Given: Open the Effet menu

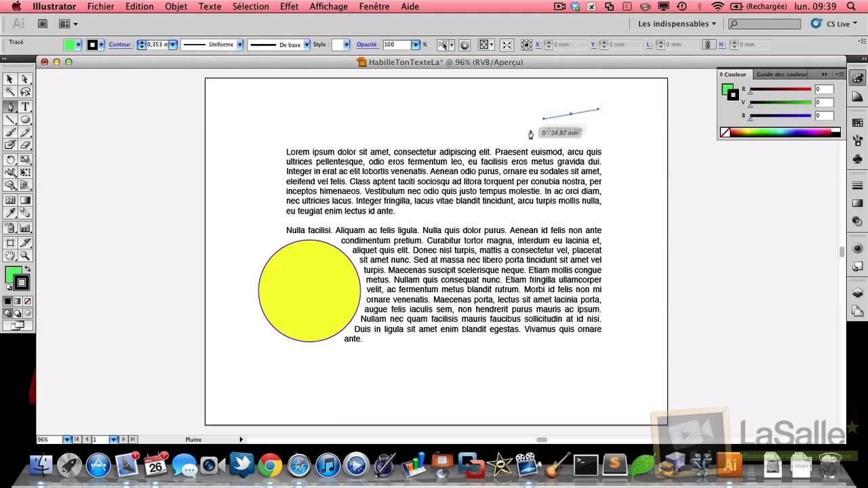Looking at the screenshot, I should coord(289,6).
